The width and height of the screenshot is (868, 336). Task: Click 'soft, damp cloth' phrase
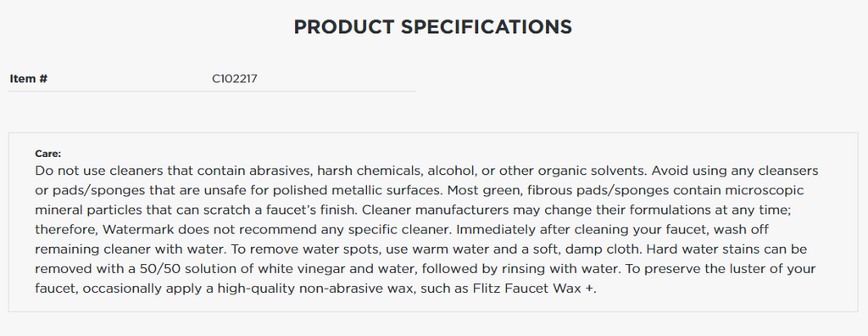pyautogui.click(x=567, y=249)
